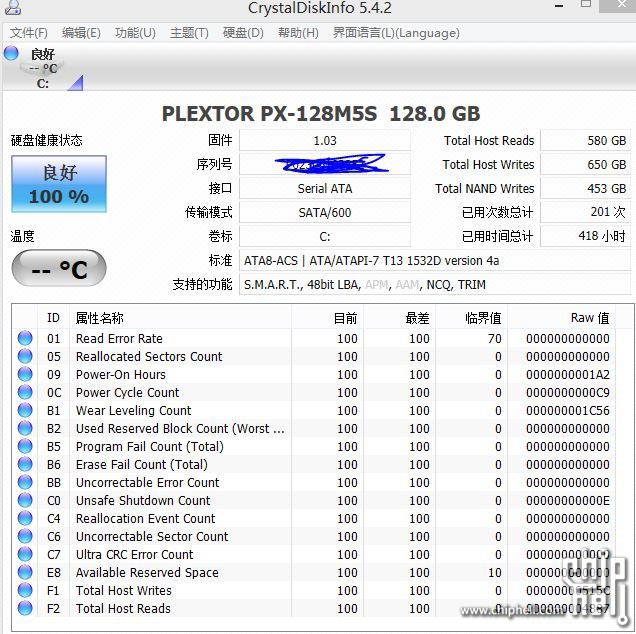Click the Total Host Reads value 580 GB

[x=585, y=140]
